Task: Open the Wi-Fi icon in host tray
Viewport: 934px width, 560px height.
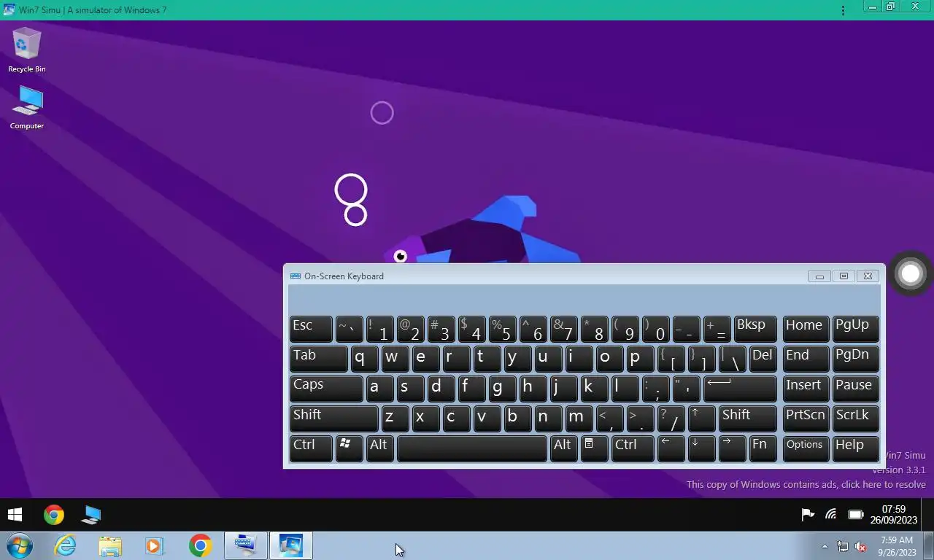Action: 830,515
